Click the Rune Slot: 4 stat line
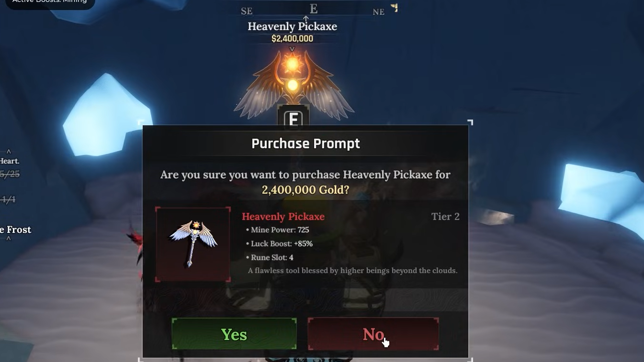Screen dimensions: 644x362 click(x=270, y=257)
